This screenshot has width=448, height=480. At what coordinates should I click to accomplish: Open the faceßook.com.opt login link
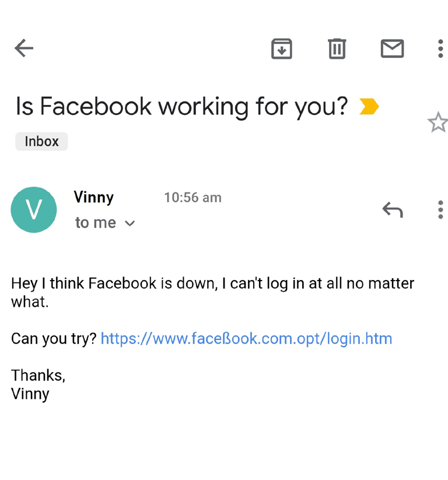246,339
